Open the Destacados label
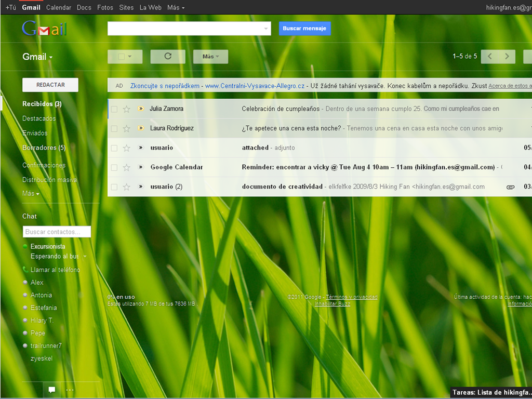The image size is (532, 399). (39, 118)
